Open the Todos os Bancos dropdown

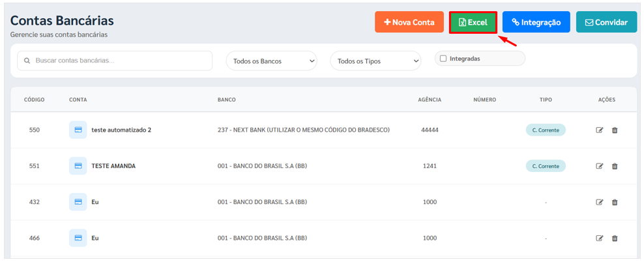coord(271,61)
